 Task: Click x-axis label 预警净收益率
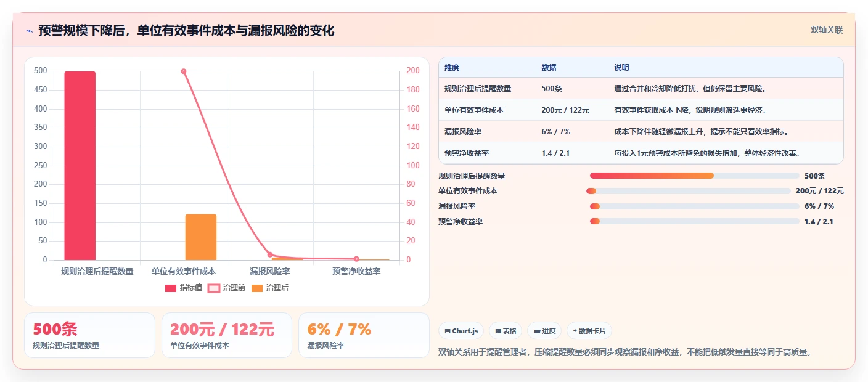(x=356, y=271)
